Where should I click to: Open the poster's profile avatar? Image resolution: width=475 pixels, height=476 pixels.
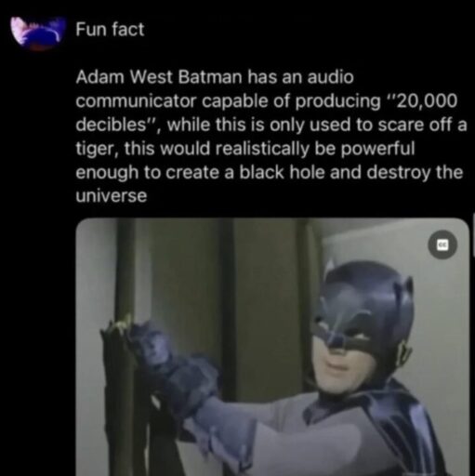pyautogui.click(x=38, y=33)
